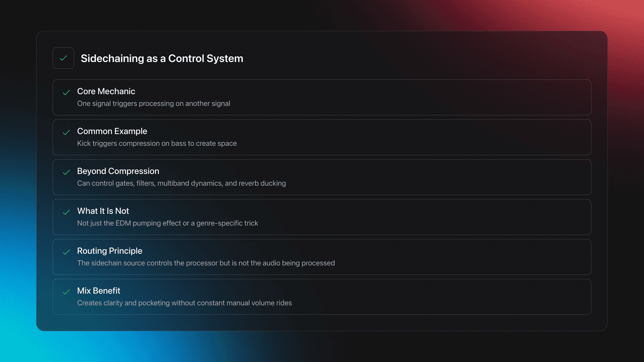Screen dimensions: 644x362
Task: Click the green checkmark beside Core Mechanic
Action: click(x=66, y=93)
